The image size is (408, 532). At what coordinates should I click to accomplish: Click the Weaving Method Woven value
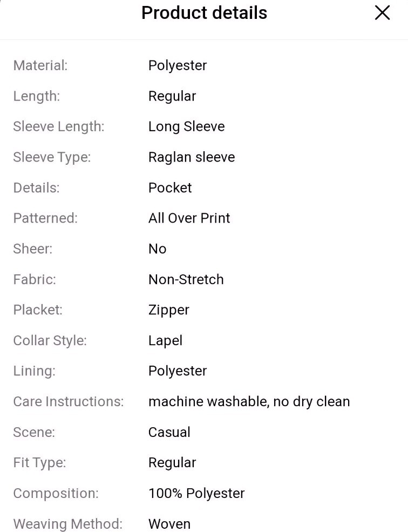click(x=169, y=524)
